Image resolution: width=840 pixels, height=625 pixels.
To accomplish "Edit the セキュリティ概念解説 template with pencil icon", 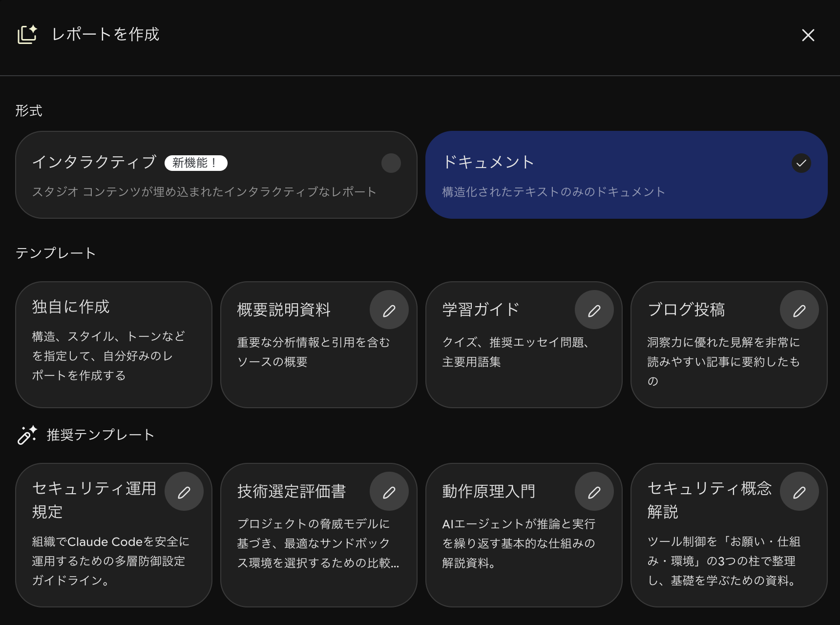I will 799,492.
